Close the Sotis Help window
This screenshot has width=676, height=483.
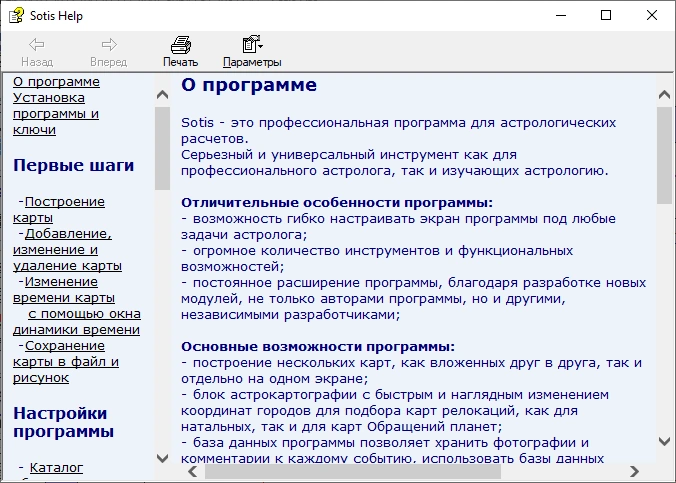click(652, 16)
